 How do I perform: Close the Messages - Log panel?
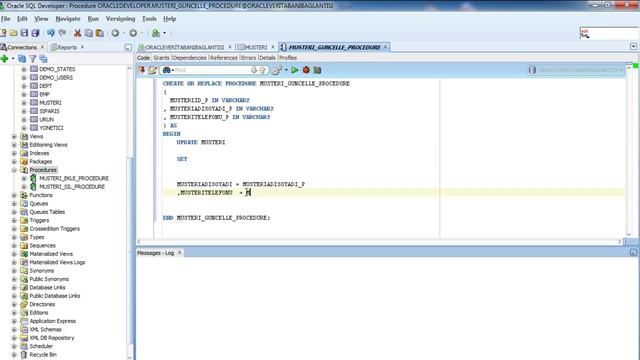(179, 253)
